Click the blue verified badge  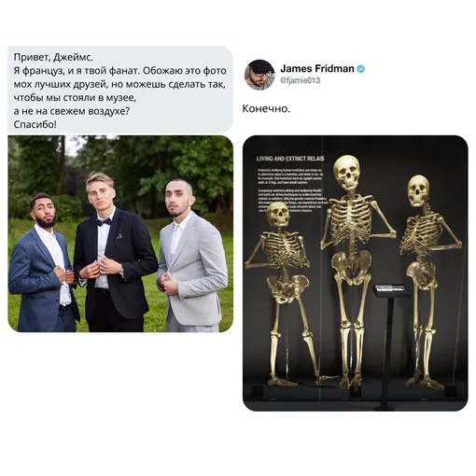[360, 69]
